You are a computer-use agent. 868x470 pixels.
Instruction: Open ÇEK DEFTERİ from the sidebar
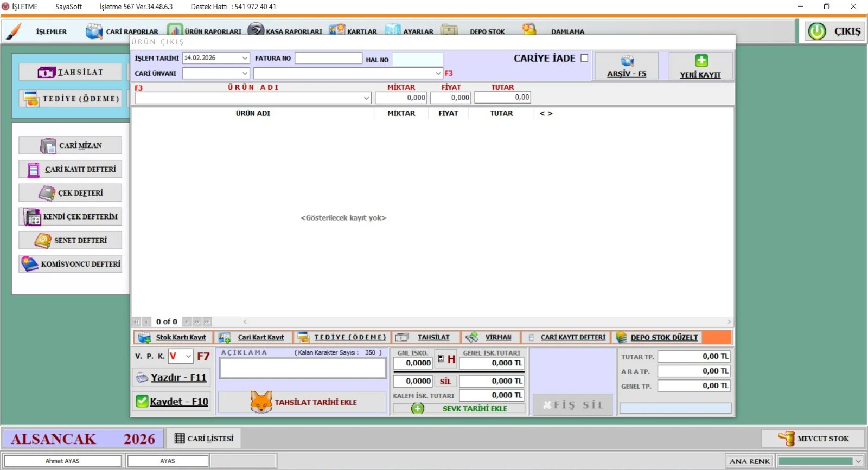point(71,193)
